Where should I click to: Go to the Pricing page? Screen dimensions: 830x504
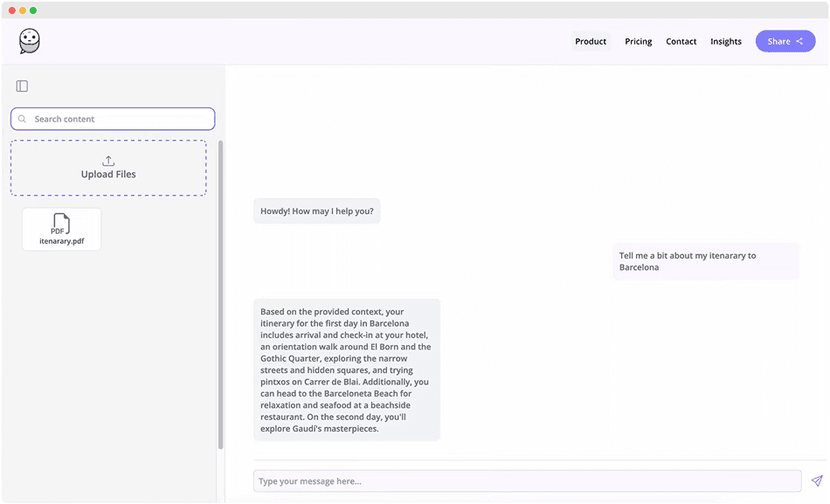(638, 41)
